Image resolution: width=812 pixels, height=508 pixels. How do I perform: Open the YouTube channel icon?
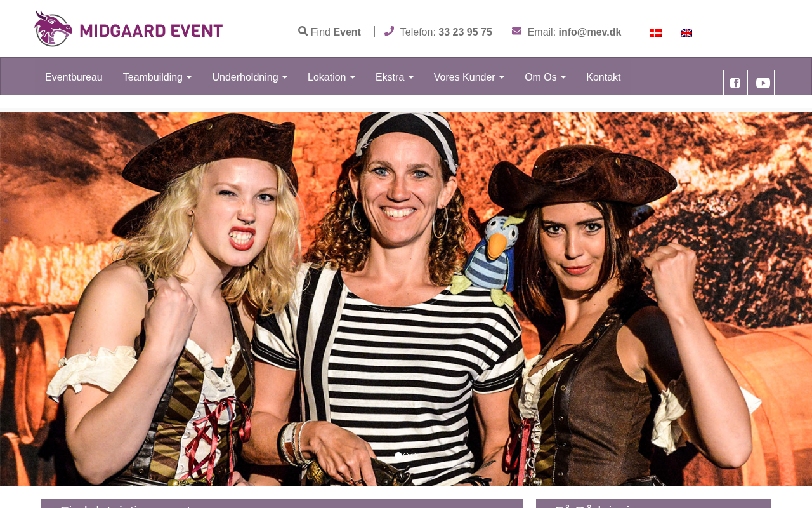pyautogui.click(x=763, y=83)
